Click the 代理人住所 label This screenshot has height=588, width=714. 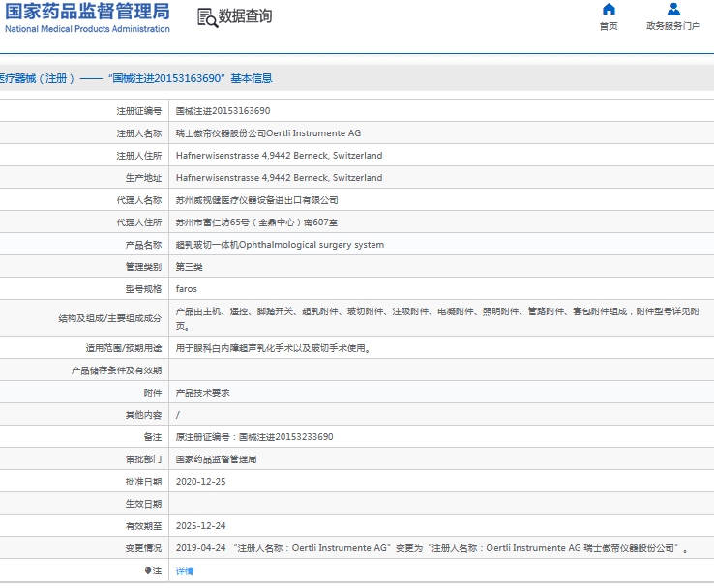139,222
